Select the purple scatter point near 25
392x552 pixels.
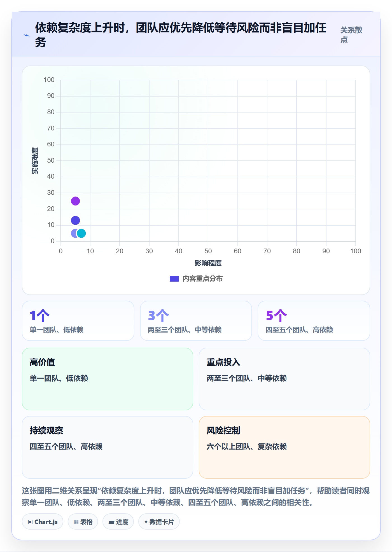coord(75,201)
